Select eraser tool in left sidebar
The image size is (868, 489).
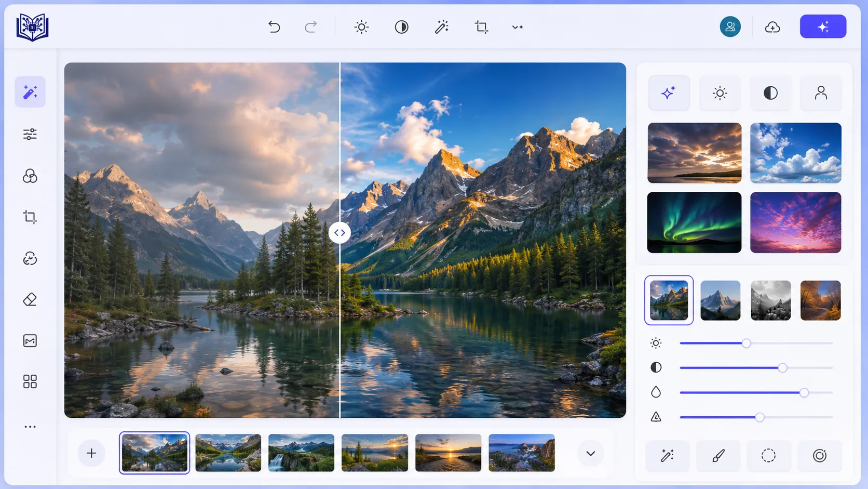(30, 299)
